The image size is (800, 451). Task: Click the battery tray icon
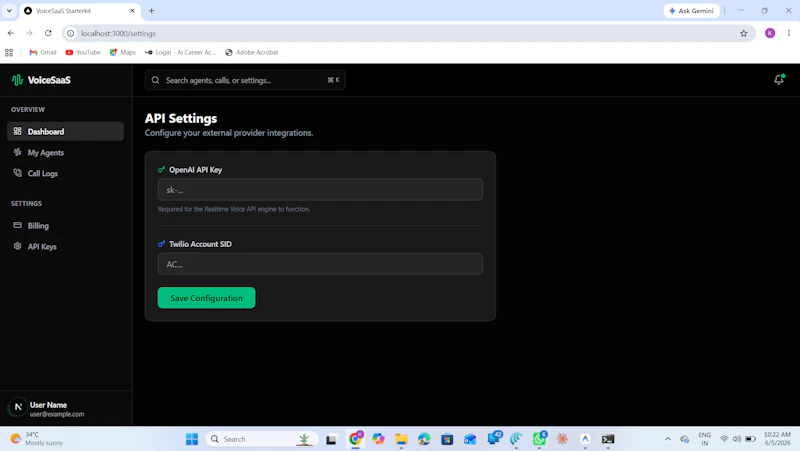coord(750,439)
